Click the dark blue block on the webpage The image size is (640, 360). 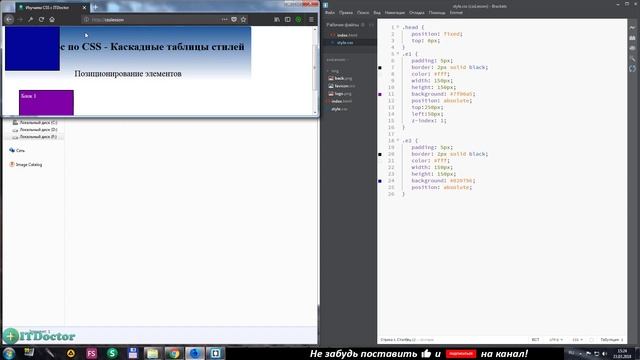32,49
